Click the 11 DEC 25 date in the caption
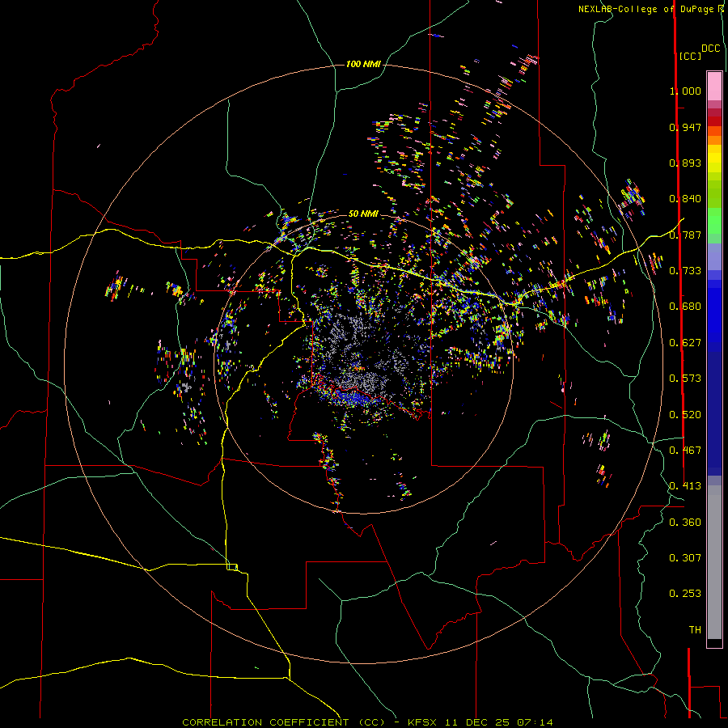Screen dimensions: 728x728 click(x=476, y=722)
